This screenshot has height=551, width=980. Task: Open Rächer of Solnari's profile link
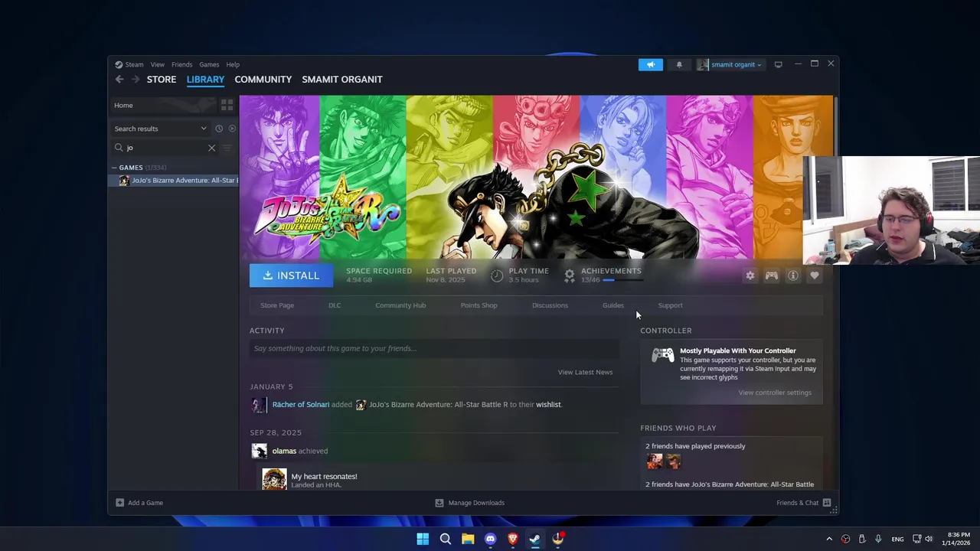point(301,405)
